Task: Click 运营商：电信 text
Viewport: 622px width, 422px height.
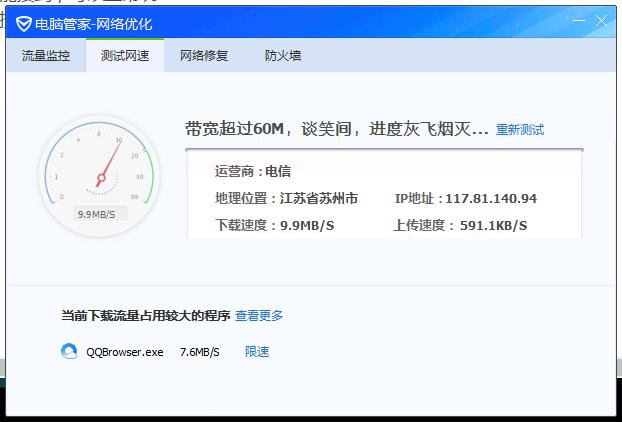Action: click(253, 171)
